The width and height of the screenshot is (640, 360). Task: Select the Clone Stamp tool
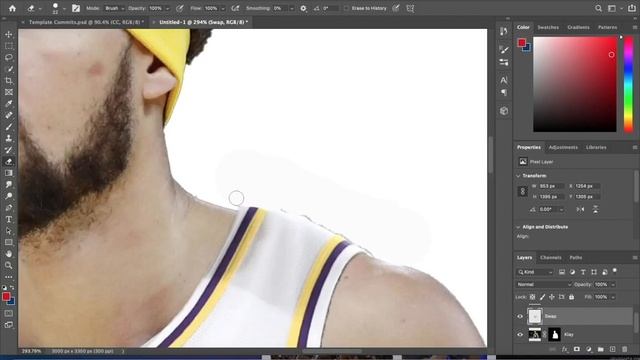point(9,138)
